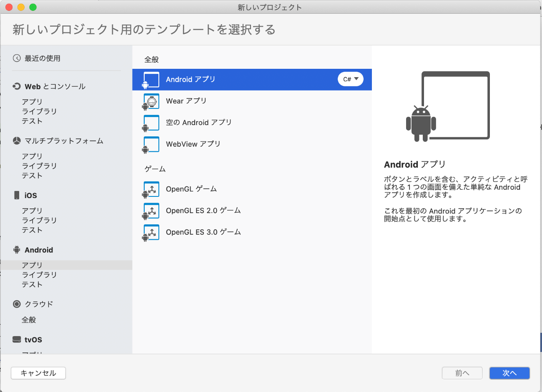This screenshot has height=392, width=542.
Task: Click the Android heading text in sidebar
Action: coord(39,250)
